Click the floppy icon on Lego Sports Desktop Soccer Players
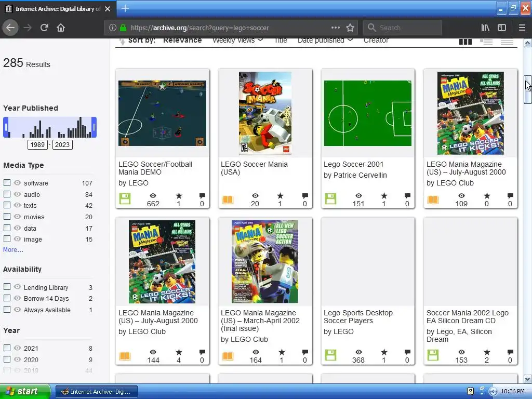 tap(330, 355)
